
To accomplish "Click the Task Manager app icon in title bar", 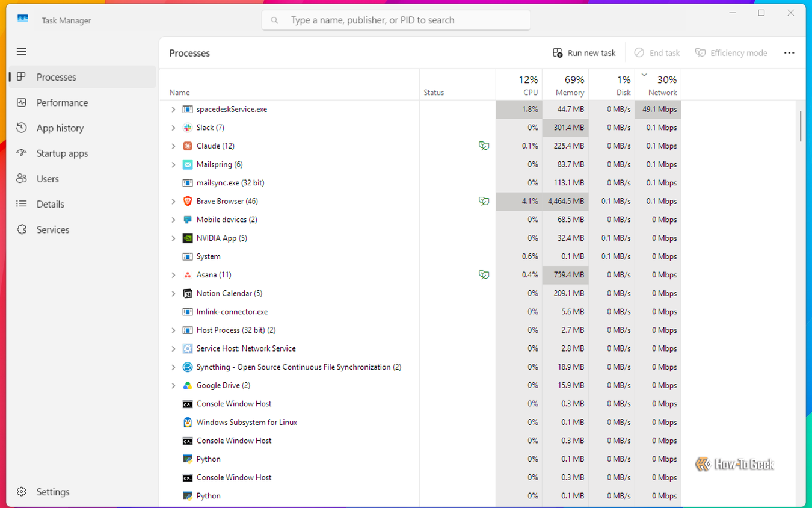I will coord(23,20).
